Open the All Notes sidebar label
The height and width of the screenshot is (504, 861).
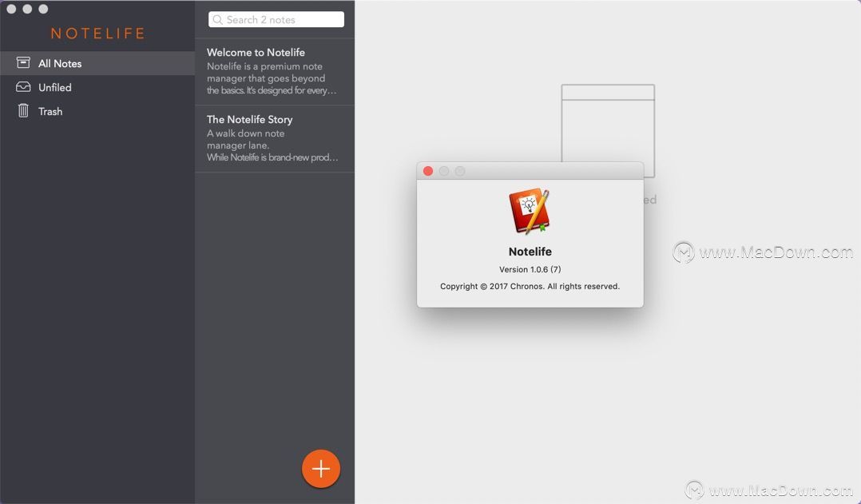(60, 64)
